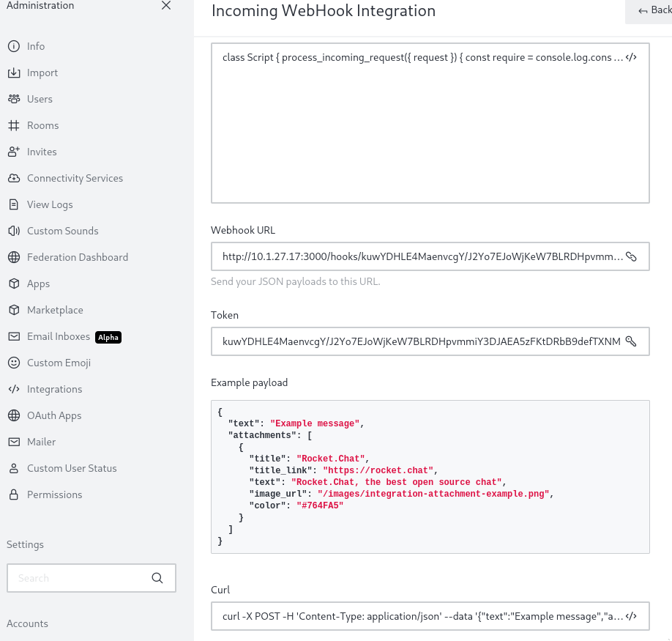This screenshot has height=641, width=672.
Task: Click the Apps cube icon
Action: pos(14,284)
